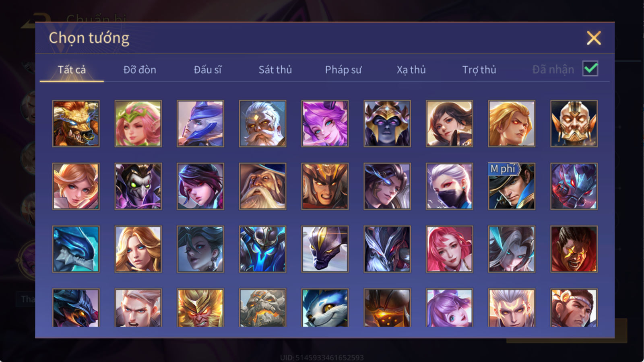Select the horned bull hero portrait
The image size is (644, 362).
tap(76, 123)
